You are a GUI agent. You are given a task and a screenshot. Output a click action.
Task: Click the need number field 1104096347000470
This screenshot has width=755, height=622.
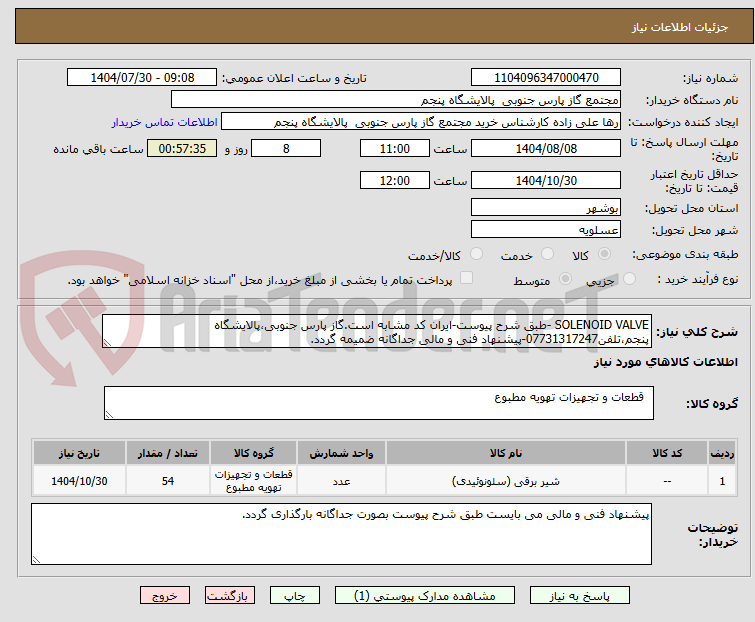pyautogui.click(x=546, y=78)
